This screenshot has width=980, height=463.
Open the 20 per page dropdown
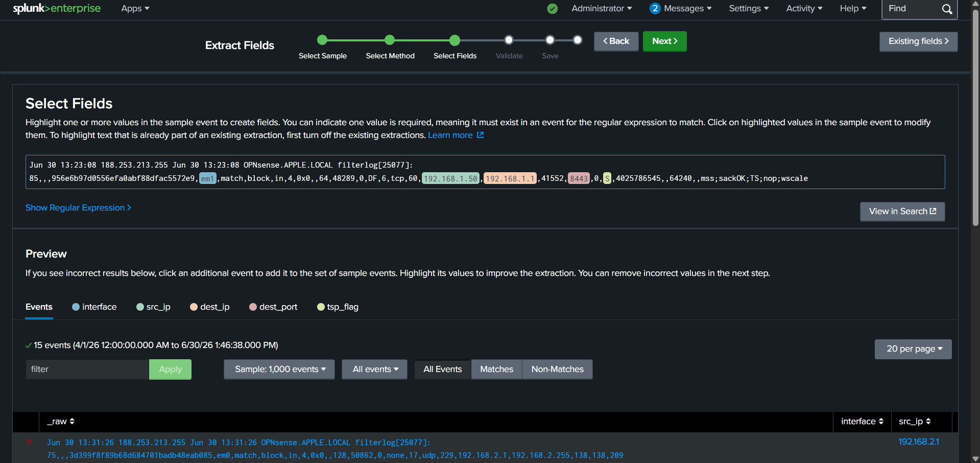click(913, 349)
